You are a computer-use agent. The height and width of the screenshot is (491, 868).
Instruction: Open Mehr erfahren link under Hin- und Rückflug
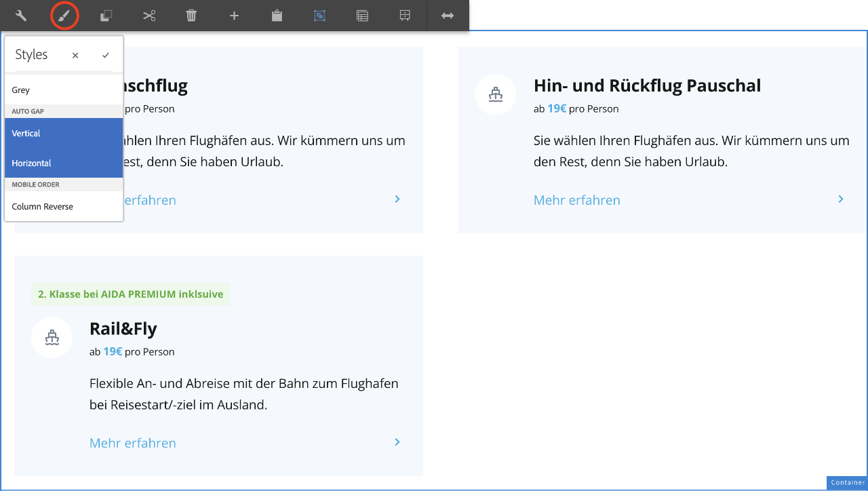577,200
